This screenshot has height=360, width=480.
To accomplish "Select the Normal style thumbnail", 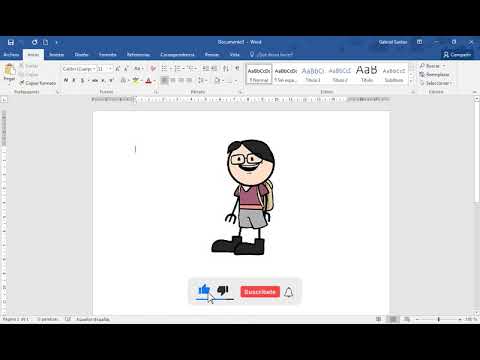I will [x=259, y=74].
